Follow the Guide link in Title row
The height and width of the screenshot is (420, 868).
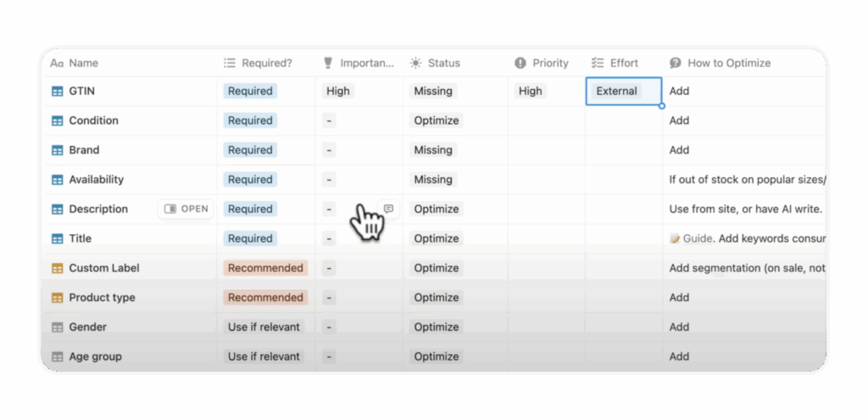(x=697, y=238)
